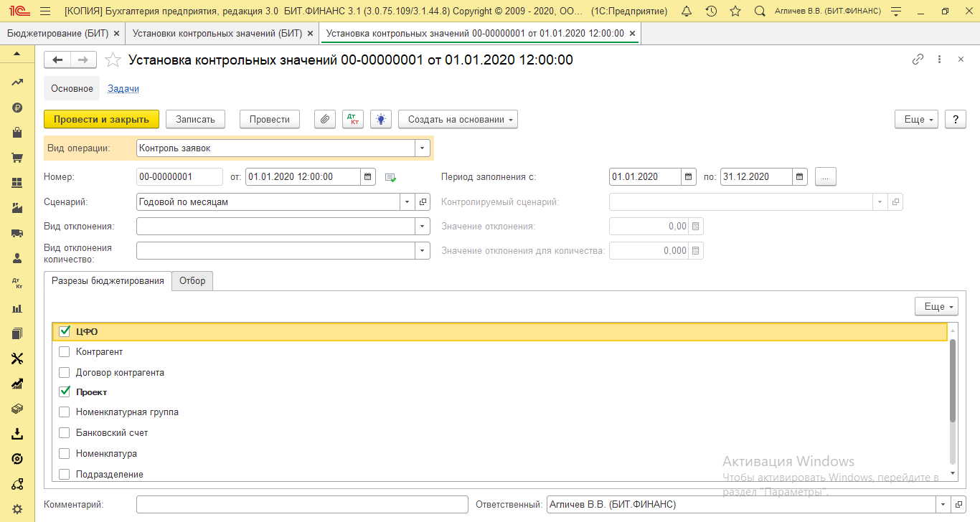Open calendar for document date field
Screen dimensions: 980x522
367,177
